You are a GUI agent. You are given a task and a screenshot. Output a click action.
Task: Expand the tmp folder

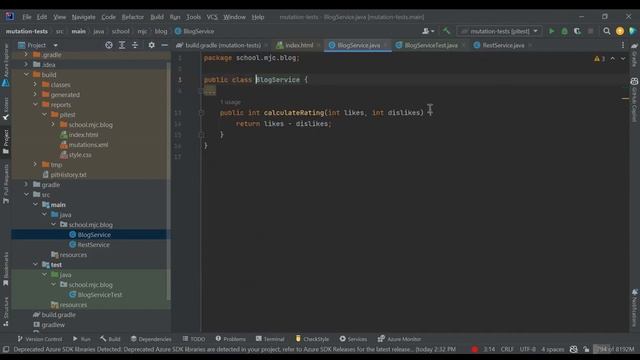coord(36,164)
